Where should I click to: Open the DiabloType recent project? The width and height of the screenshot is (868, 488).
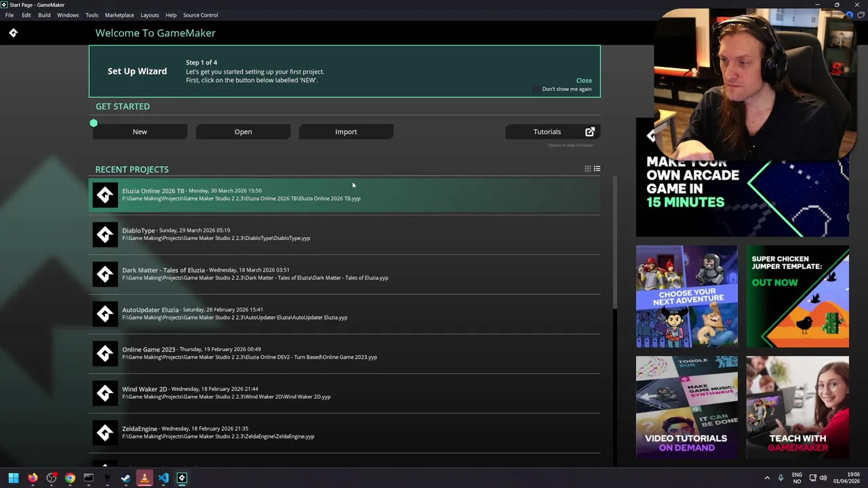click(x=344, y=235)
